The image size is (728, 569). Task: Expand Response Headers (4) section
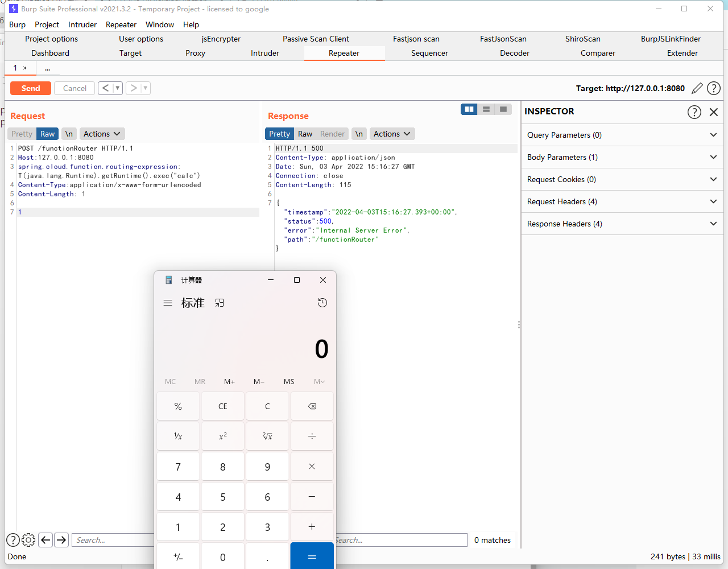click(x=622, y=224)
